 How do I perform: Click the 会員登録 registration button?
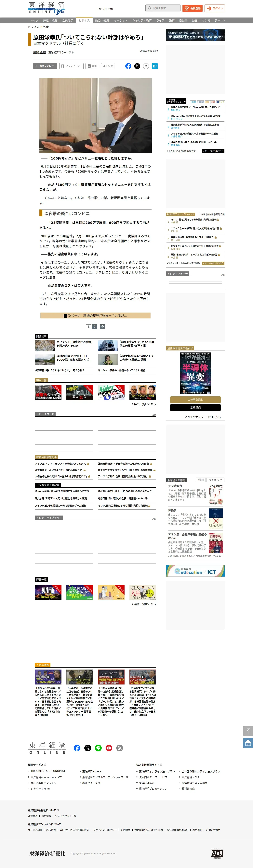pyautogui.click(x=193, y=8)
